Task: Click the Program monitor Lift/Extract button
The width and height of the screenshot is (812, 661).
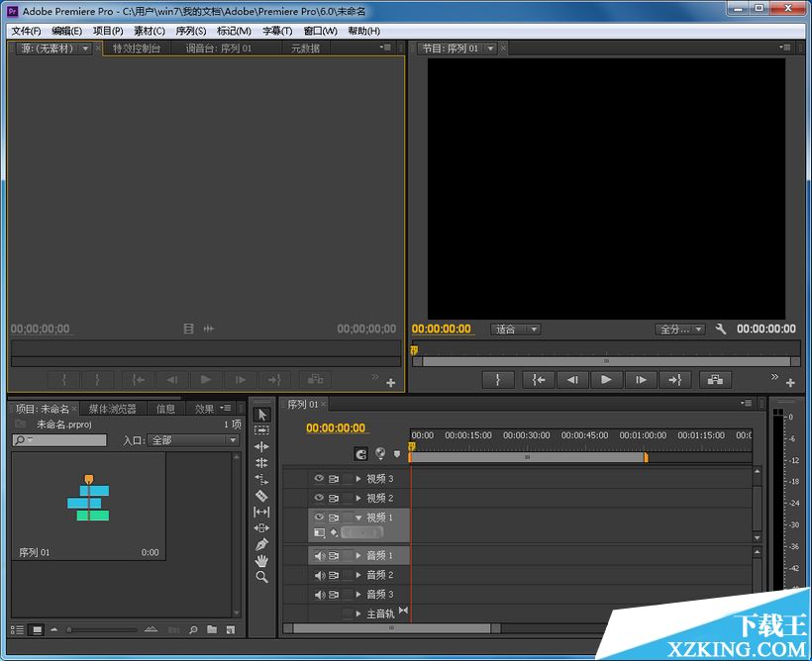Action: (x=715, y=380)
